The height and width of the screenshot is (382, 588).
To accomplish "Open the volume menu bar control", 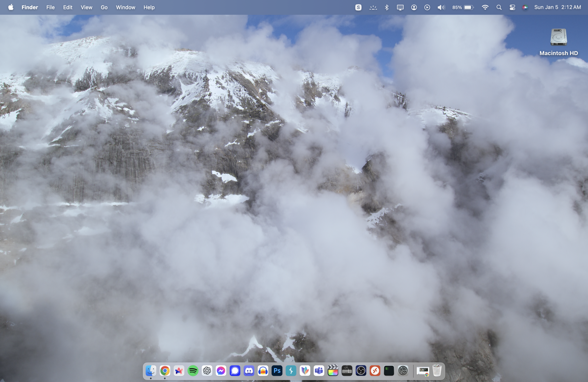I will tap(441, 7).
